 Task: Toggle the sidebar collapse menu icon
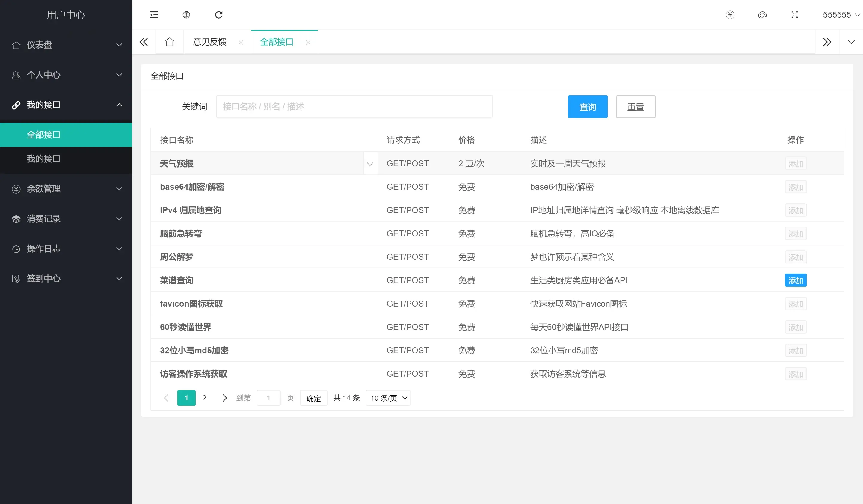pos(154,15)
